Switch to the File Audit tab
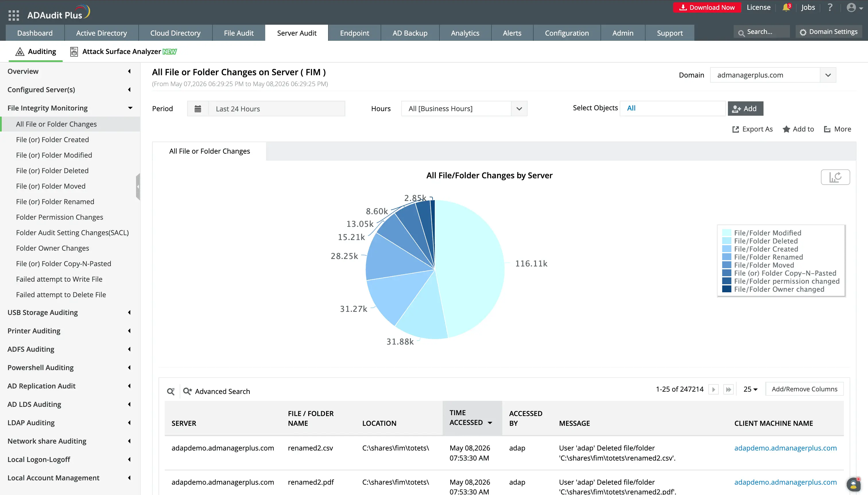The image size is (868, 495). 239,33
